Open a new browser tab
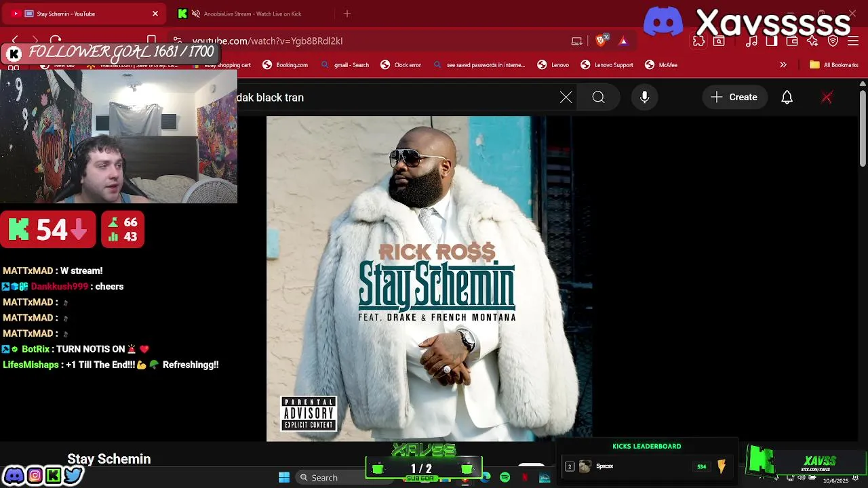This screenshot has width=868, height=488. pyautogui.click(x=347, y=14)
